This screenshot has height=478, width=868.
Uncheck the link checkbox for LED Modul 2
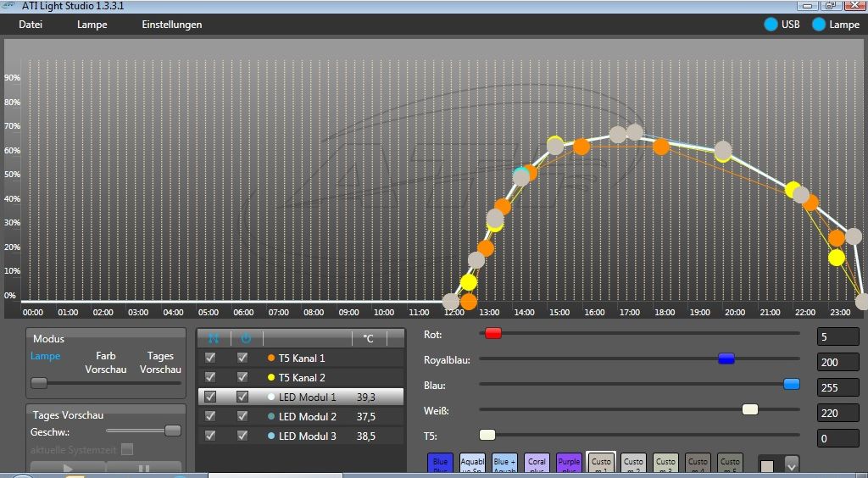[x=210, y=417]
